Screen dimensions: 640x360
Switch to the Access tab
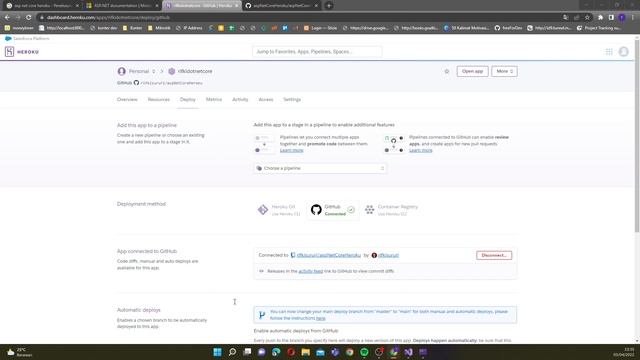(x=266, y=100)
